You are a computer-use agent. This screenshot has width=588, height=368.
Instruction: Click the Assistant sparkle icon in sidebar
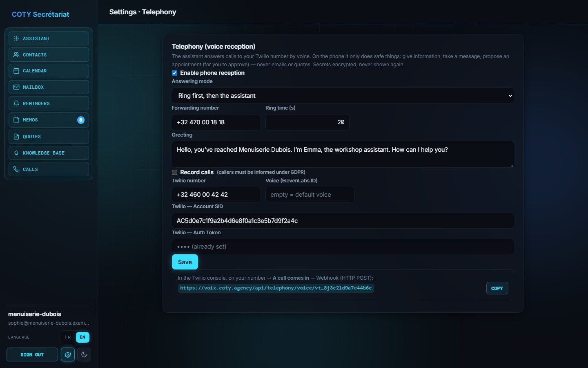pyautogui.click(x=16, y=38)
